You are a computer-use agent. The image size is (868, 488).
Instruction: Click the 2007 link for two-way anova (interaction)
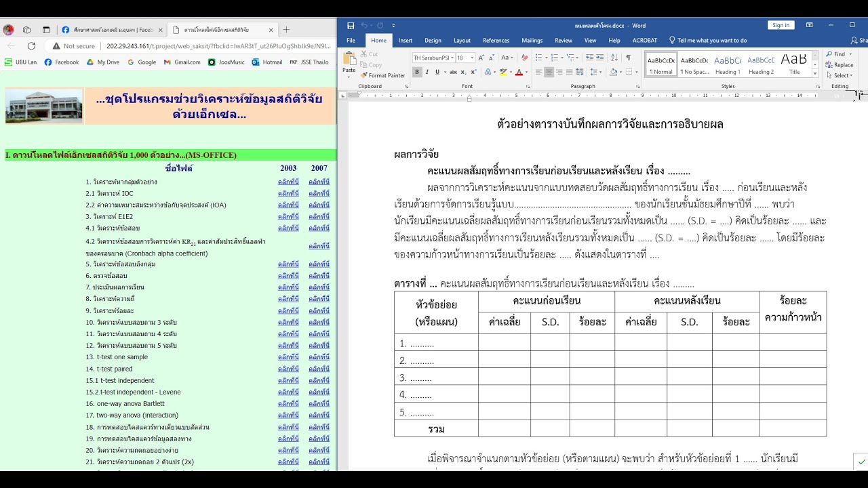click(319, 415)
